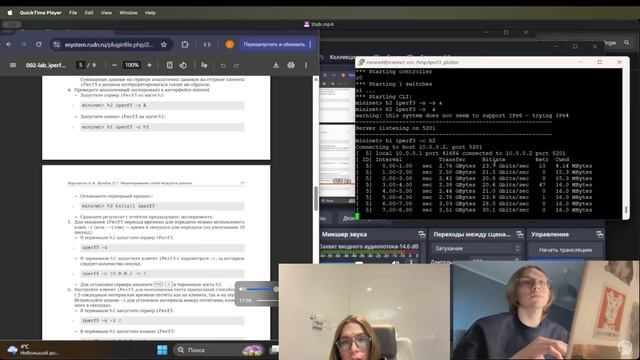The image size is (640, 360).
Task: Click the PDF page number field
Action: pyautogui.click(x=80, y=65)
